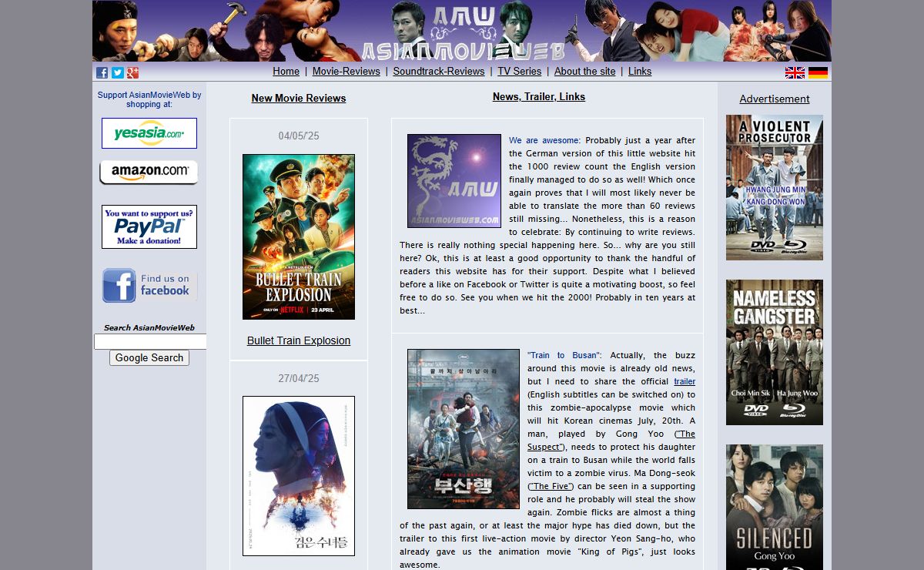
Task: Click Nameless Gangster DVD ad
Action: [775, 352]
